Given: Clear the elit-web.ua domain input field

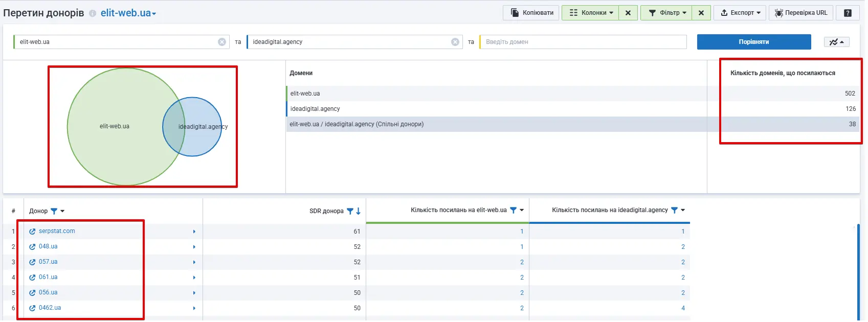Looking at the screenshot, I should pos(222,42).
